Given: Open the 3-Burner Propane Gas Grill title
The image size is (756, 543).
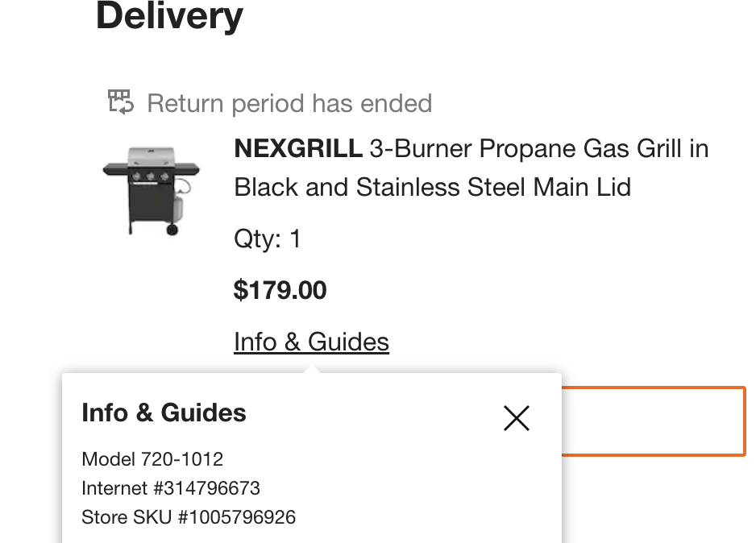Looking at the screenshot, I should [x=538, y=149].
